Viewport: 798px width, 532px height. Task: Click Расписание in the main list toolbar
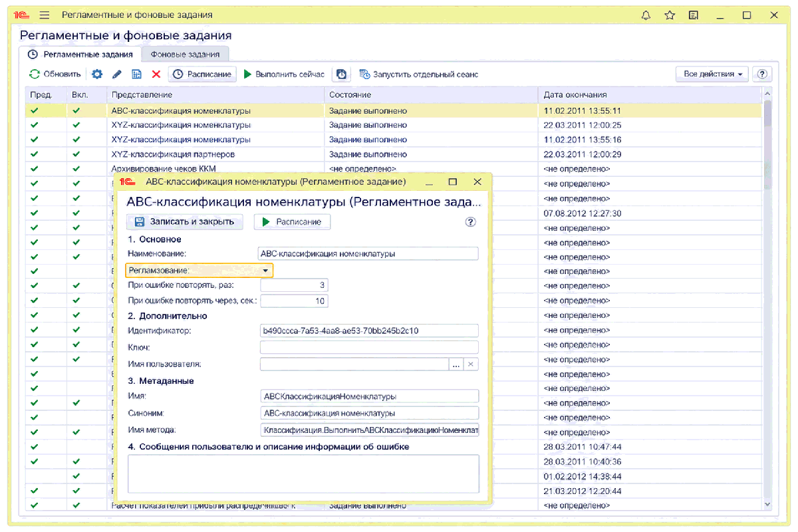[x=202, y=74]
